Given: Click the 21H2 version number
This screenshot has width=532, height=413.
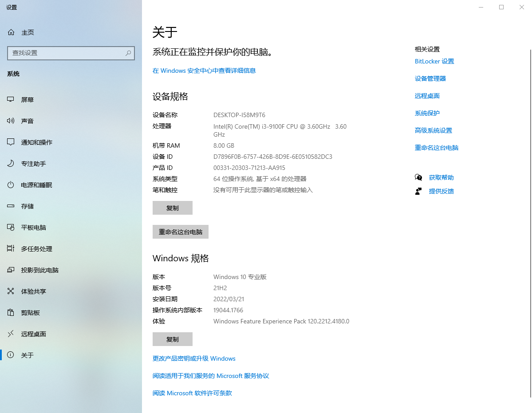Looking at the screenshot, I should pyautogui.click(x=220, y=288).
